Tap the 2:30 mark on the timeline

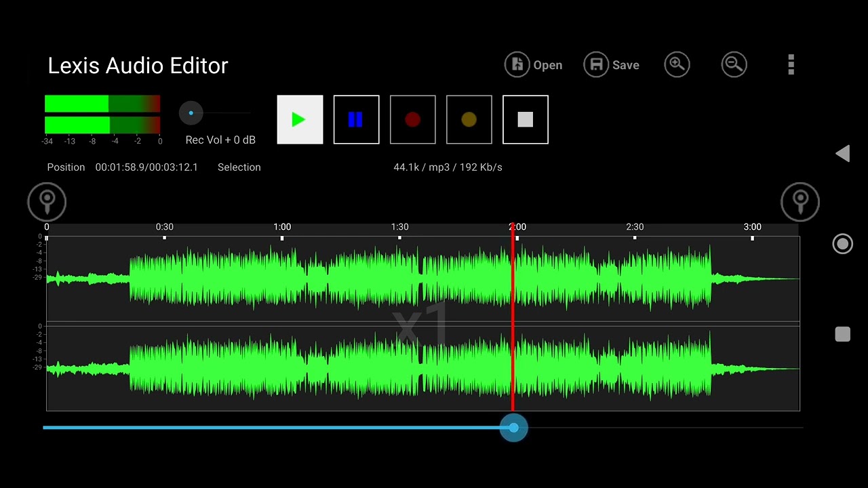coord(635,227)
